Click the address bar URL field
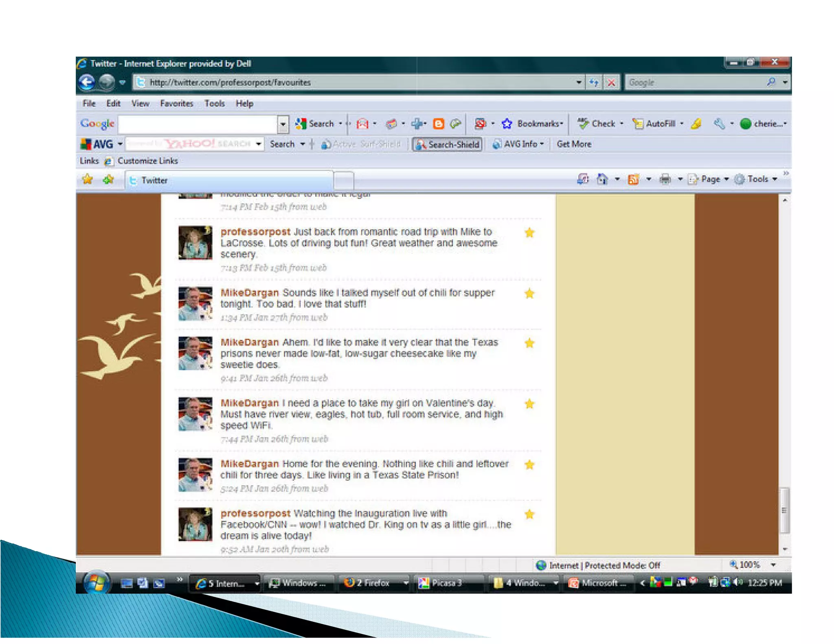834x644 pixels. 353,82
